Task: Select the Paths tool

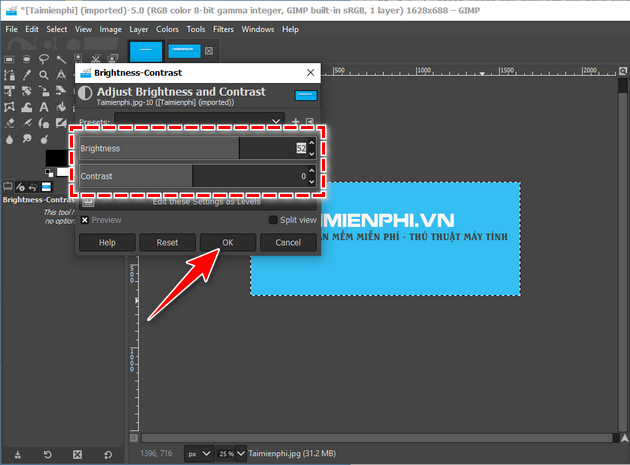Action: point(9,75)
